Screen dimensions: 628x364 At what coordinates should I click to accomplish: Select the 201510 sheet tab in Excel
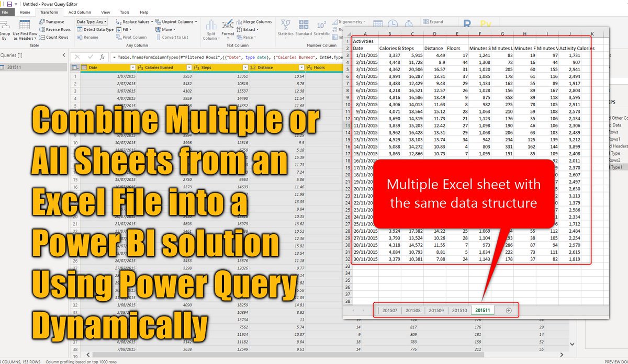pos(459,310)
